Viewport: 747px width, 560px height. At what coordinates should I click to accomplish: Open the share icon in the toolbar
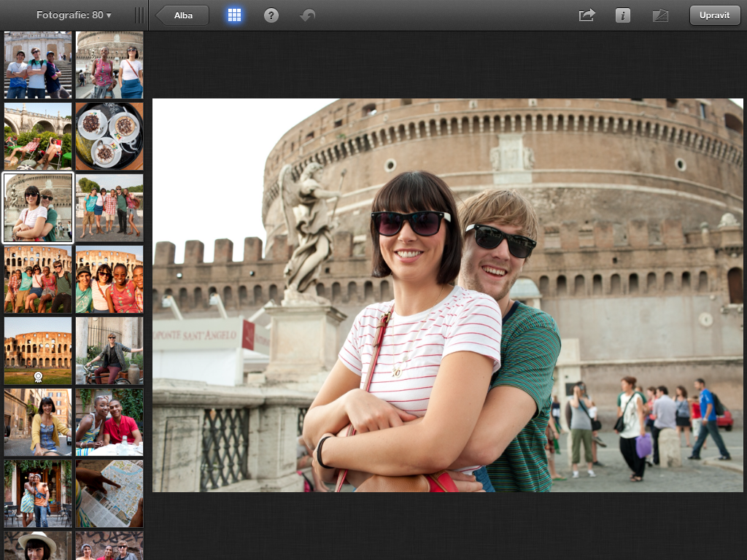coord(587,15)
